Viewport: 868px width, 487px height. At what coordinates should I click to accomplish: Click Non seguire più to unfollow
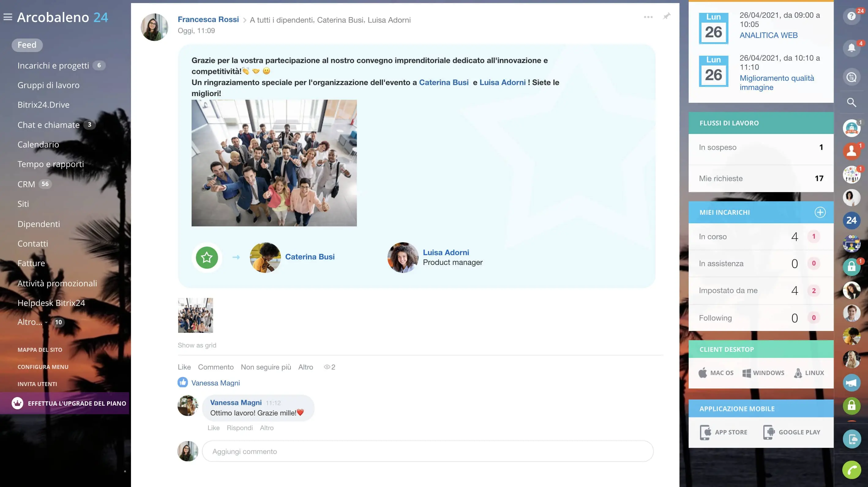click(266, 367)
